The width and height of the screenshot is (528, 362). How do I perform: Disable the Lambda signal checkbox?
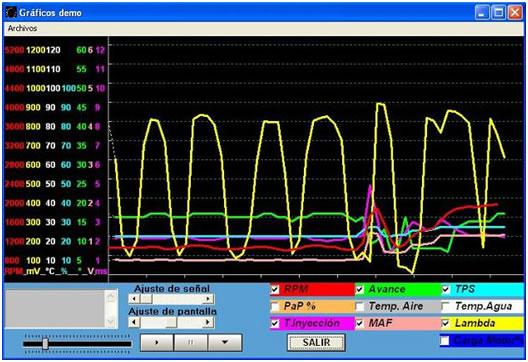point(446,323)
